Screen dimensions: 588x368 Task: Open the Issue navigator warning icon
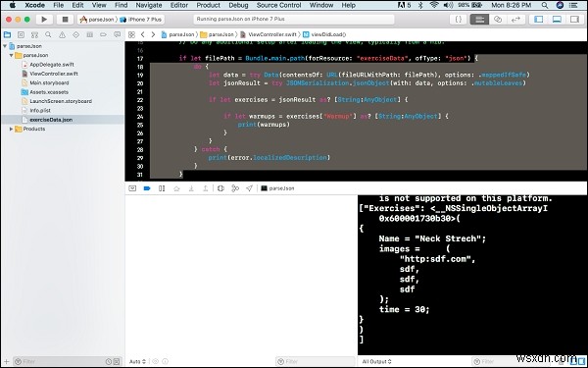62,34
